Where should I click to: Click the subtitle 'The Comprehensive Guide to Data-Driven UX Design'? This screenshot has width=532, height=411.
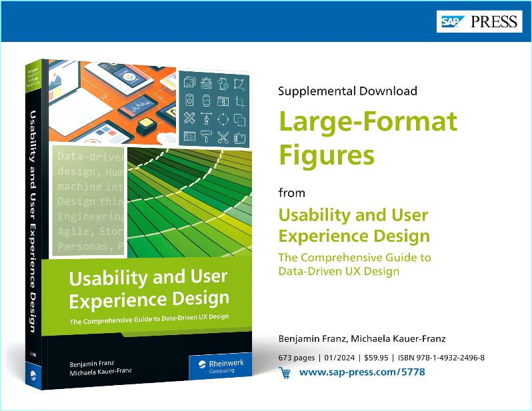(354, 264)
